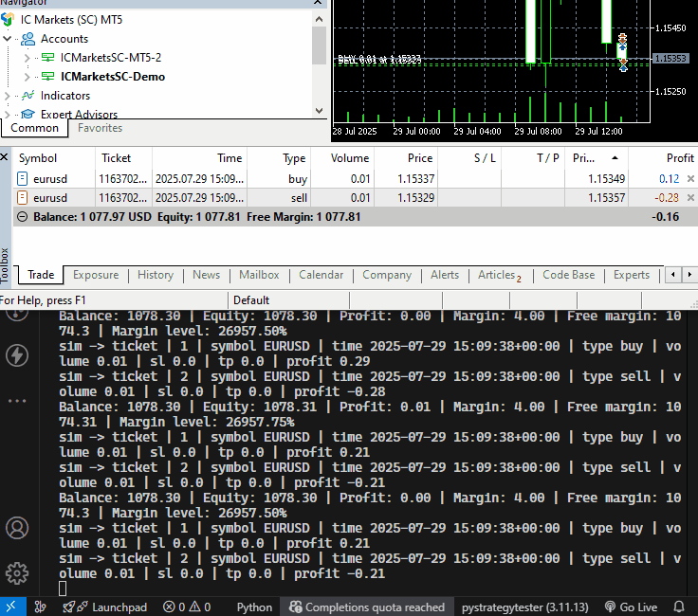Click the eurusd buy position icon
The height and width of the screenshot is (616, 698).
[22, 178]
